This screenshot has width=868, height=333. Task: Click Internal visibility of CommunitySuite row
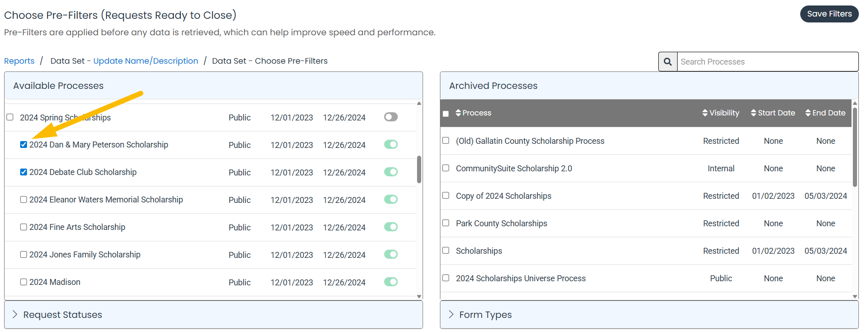721,169
